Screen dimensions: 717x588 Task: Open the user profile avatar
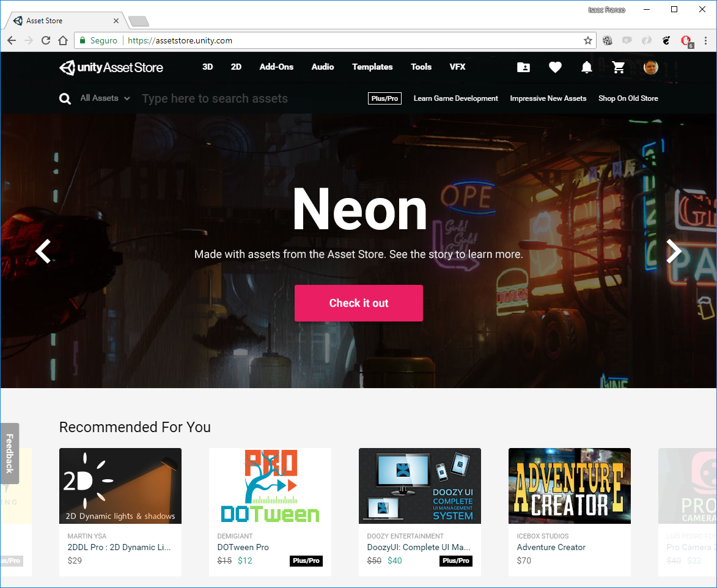[x=651, y=68]
